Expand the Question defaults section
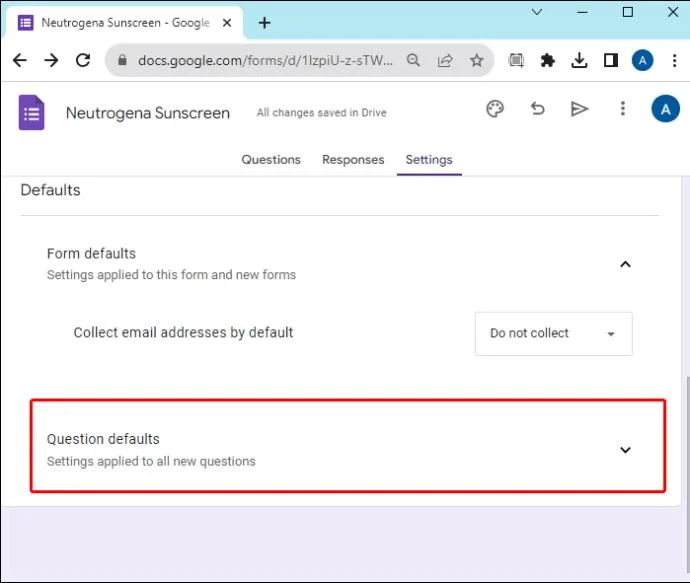The image size is (690, 583). 625,450
